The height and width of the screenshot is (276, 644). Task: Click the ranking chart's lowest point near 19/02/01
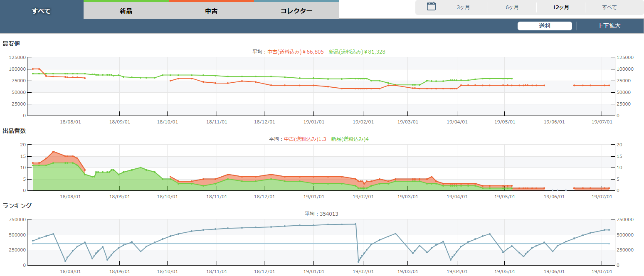[358, 261]
